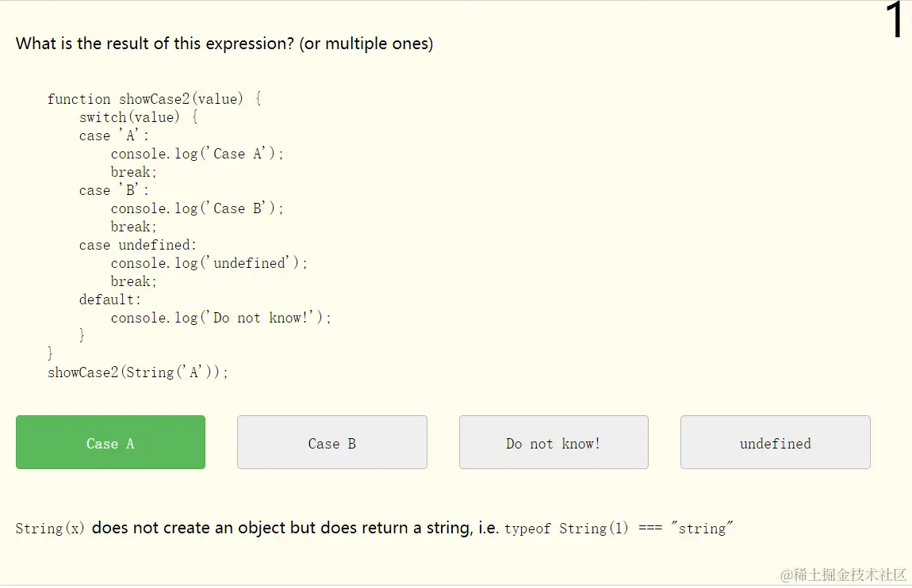
Task: Pick the "Do not know!" answer button
Action: tap(553, 442)
